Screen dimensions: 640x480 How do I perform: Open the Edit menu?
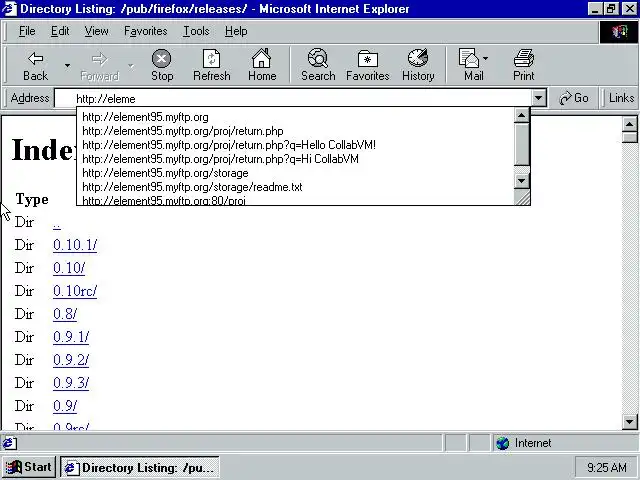(60, 31)
